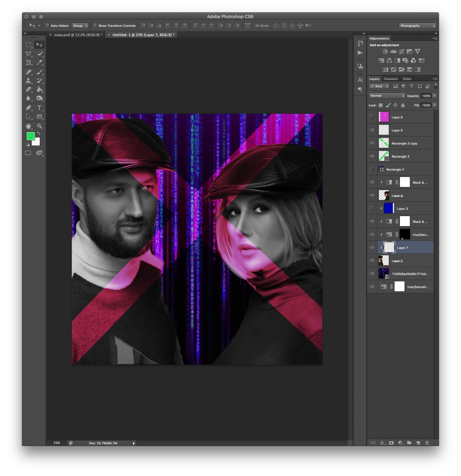This screenshot has width=461, height=476.
Task: Reset default foreground and background colors
Action: [27, 144]
